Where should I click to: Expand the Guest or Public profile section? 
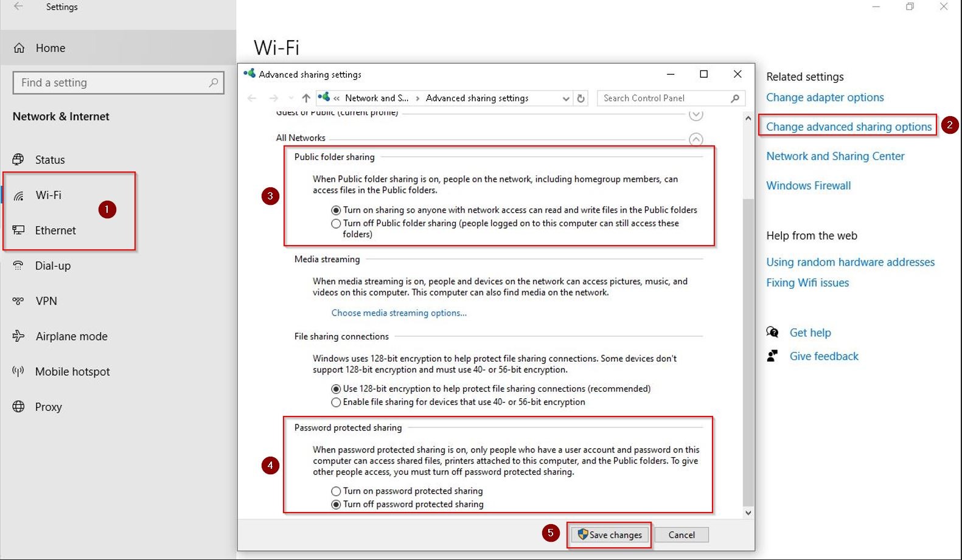(x=696, y=114)
